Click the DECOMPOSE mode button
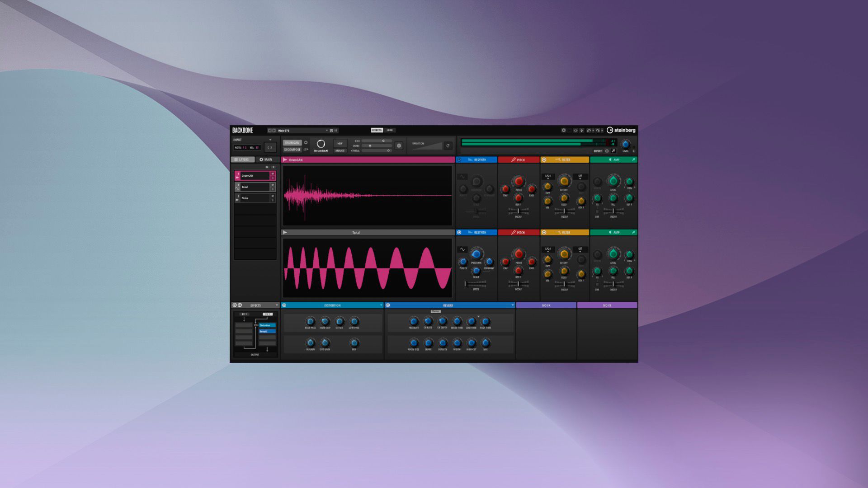 click(292, 150)
